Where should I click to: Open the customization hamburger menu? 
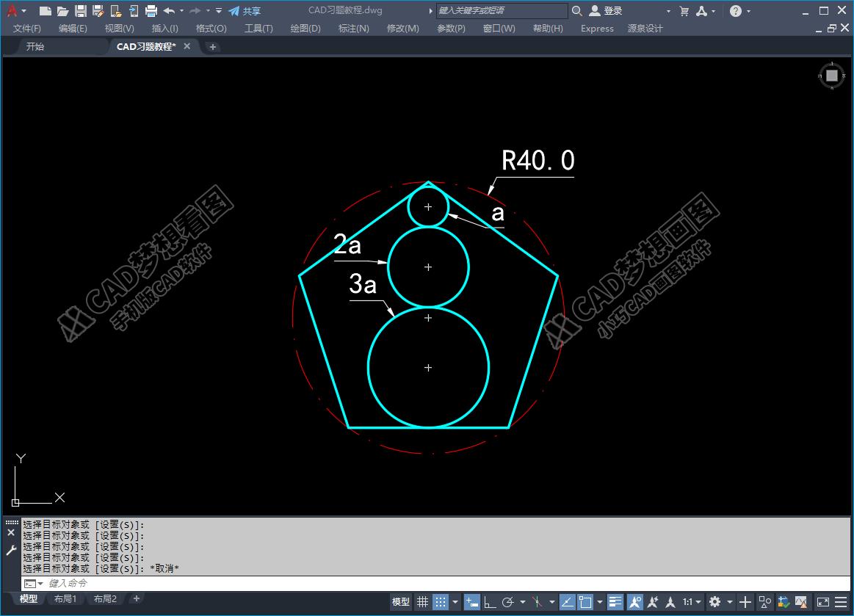click(x=841, y=601)
